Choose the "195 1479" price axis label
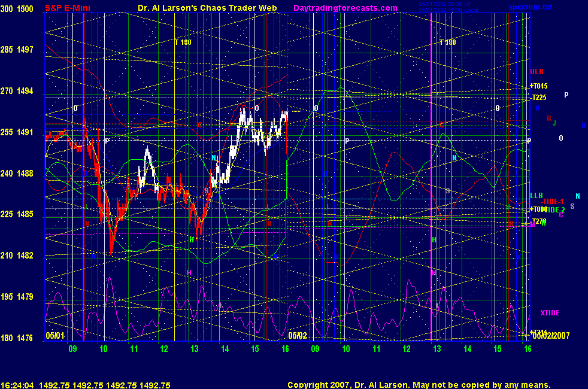This screenshot has height=389, width=588. [17, 297]
